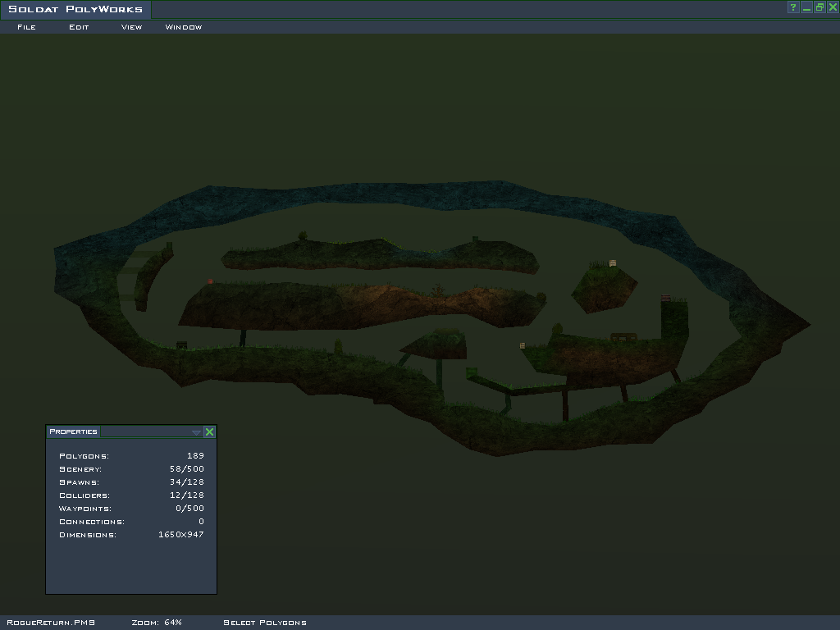The height and width of the screenshot is (630, 840).
Task: Expand the Properties panel dropdown triangle
Action: [x=196, y=432]
